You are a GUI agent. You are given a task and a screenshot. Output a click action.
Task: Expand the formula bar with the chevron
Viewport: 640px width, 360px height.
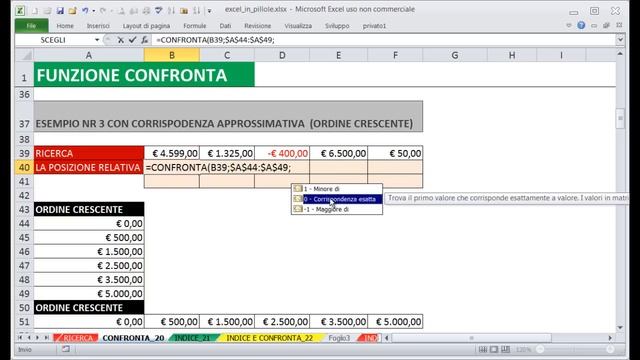(x=620, y=40)
